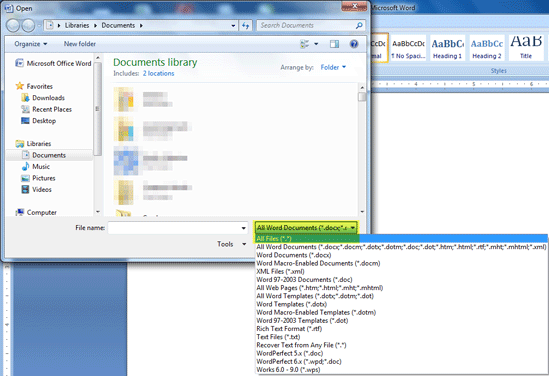Click inside the File name field
Image resolution: width=549 pixels, height=376 pixels.
pyautogui.click(x=174, y=228)
